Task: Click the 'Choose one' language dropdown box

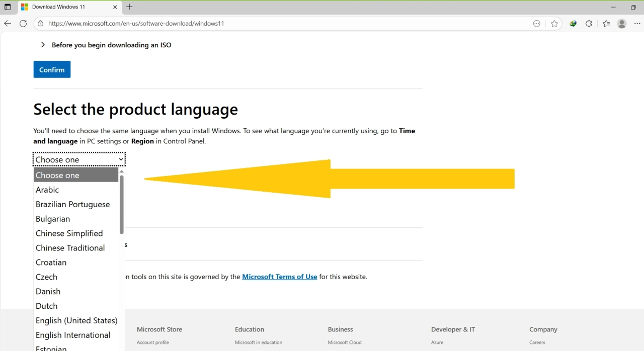Action: [79, 159]
